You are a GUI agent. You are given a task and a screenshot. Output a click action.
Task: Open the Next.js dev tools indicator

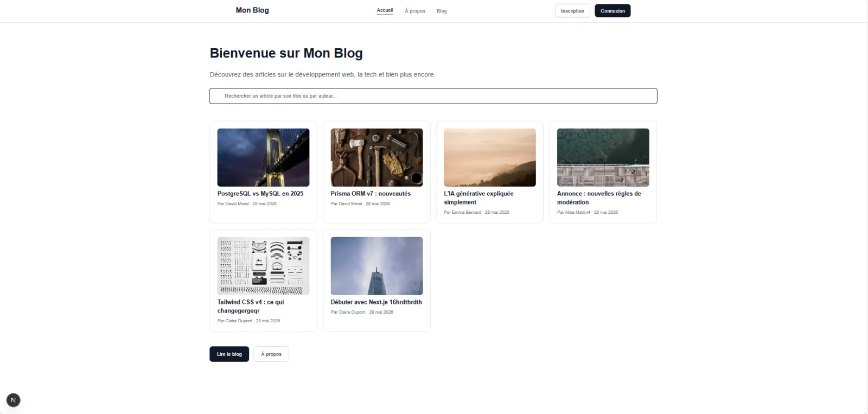click(x=14, y=400)
